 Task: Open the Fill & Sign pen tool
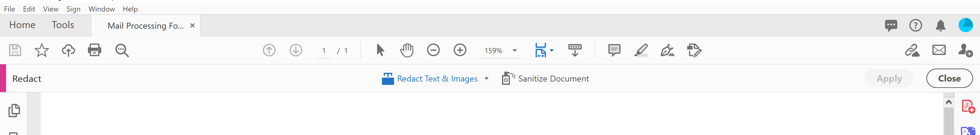(x=667, y=50)
